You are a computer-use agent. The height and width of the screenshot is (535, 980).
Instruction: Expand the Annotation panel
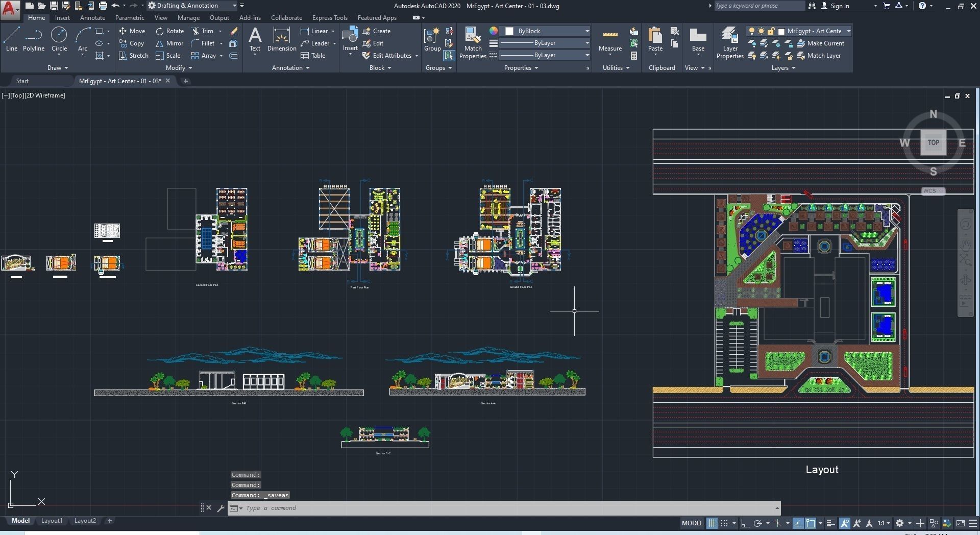point(290,68)
